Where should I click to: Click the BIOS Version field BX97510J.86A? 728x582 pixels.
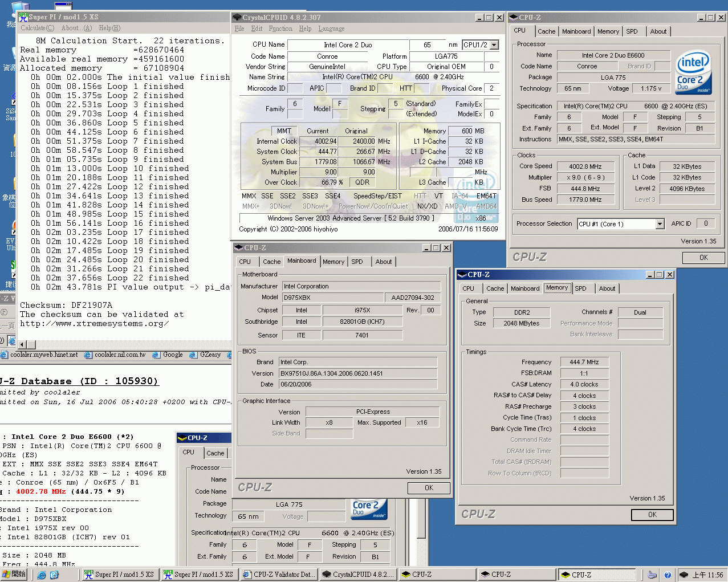pyautogui.click(x=358, y=373)
